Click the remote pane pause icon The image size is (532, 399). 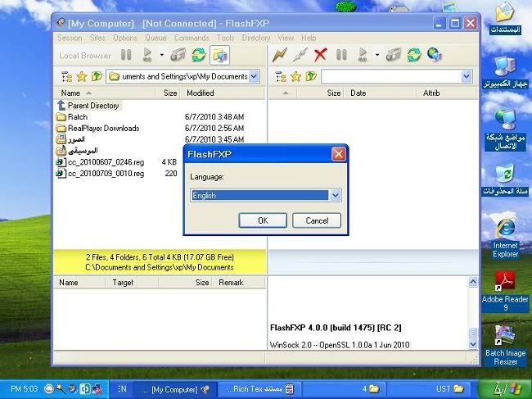pyautogui.click(x=341, y=55)
